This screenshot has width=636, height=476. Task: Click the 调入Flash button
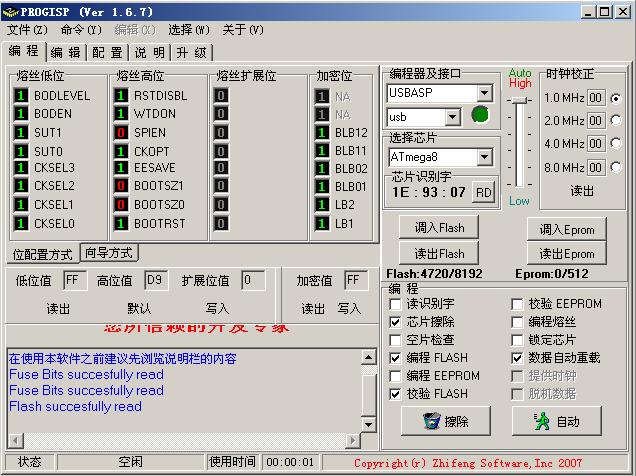coord(439,227)
